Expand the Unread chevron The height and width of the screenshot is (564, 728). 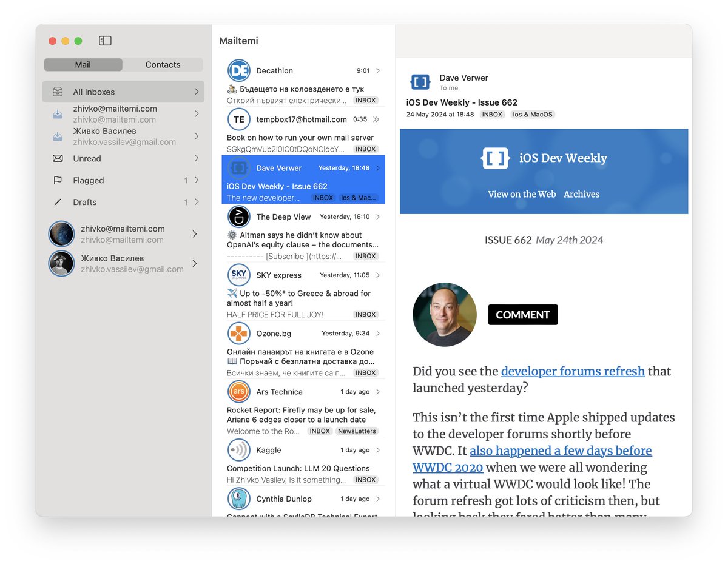pyautogui.click(x=197, y=158)
